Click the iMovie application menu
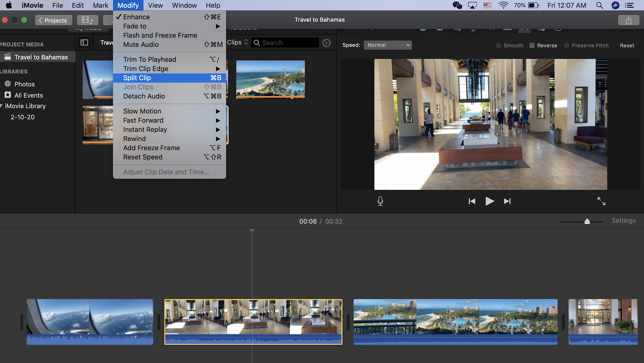644x363 pixels. pyautogui.click(x=33, y=5)
